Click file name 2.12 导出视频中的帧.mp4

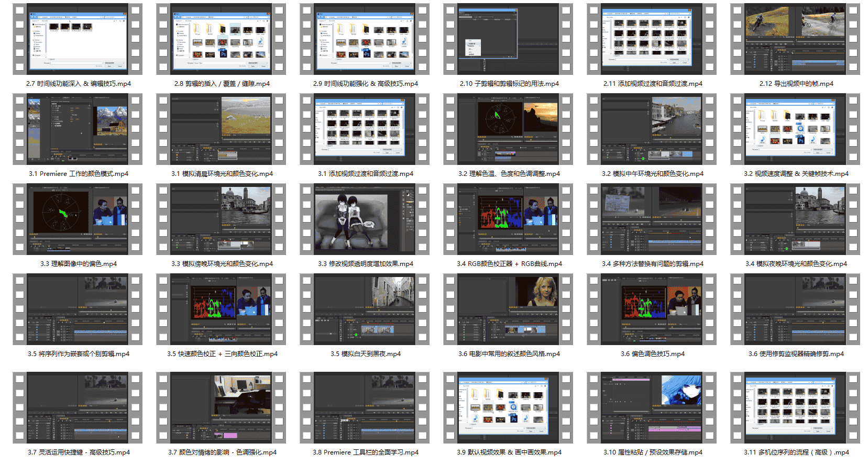pos(796,84)
